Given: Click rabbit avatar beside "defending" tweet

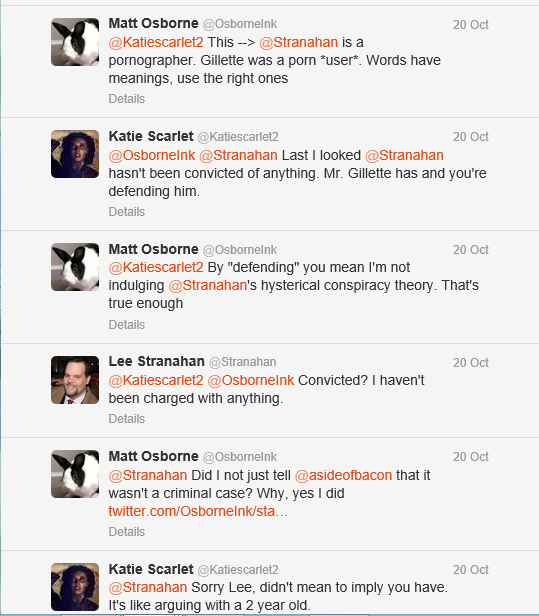Looking at the screenshot, I should tap(75, 267).
